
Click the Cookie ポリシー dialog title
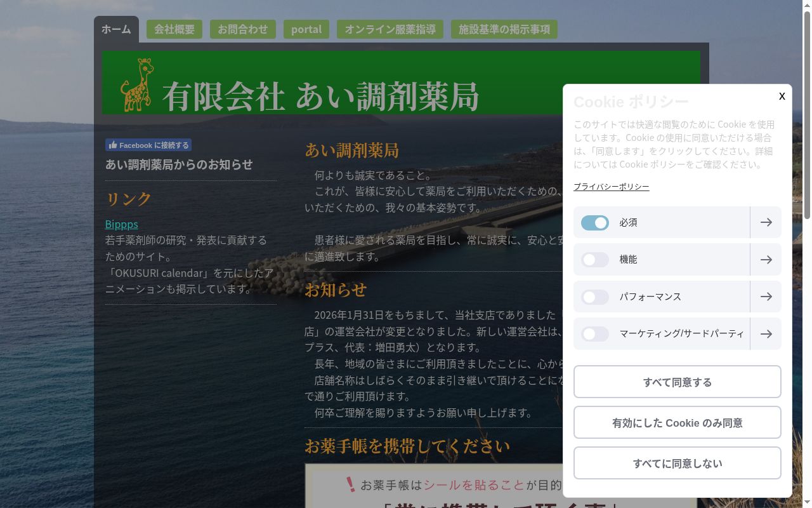[631, 102]
